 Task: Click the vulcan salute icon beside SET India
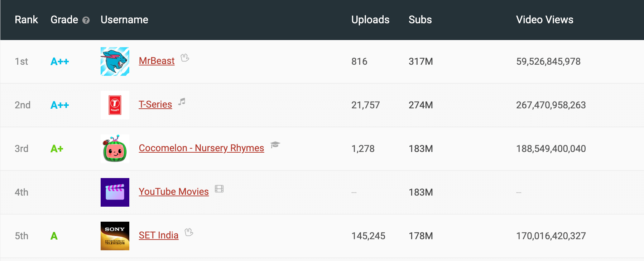pyautogui.click(x=189, y=233)
